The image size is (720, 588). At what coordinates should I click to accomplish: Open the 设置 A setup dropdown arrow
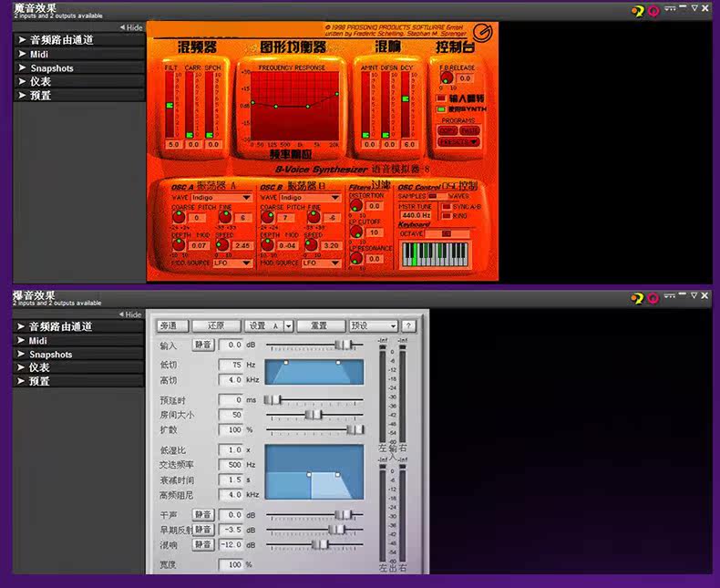pyautogui.click(x=288, y=325)
